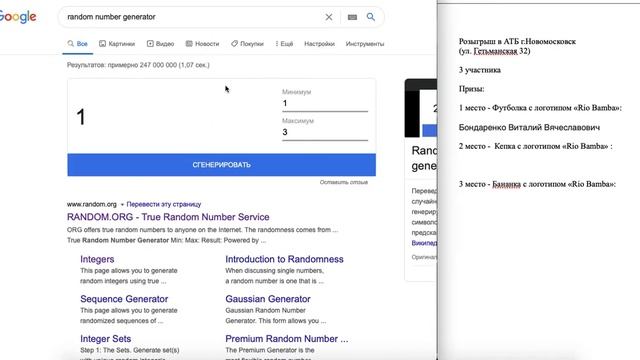Click the Максимум value field
The height and width of the screenshot is (360, 640).
[325, 133]
